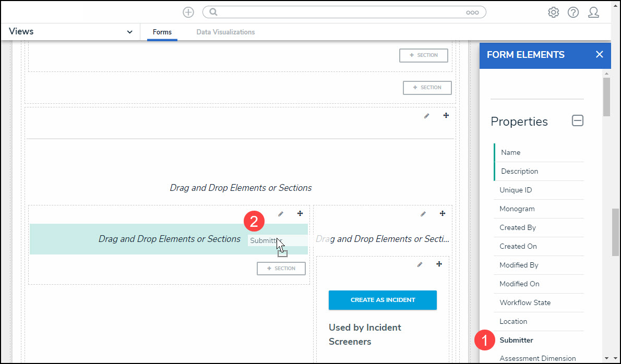This screenshot has height=364, width=621.
Task: Open the user profile icon
Action: point(593,13)
